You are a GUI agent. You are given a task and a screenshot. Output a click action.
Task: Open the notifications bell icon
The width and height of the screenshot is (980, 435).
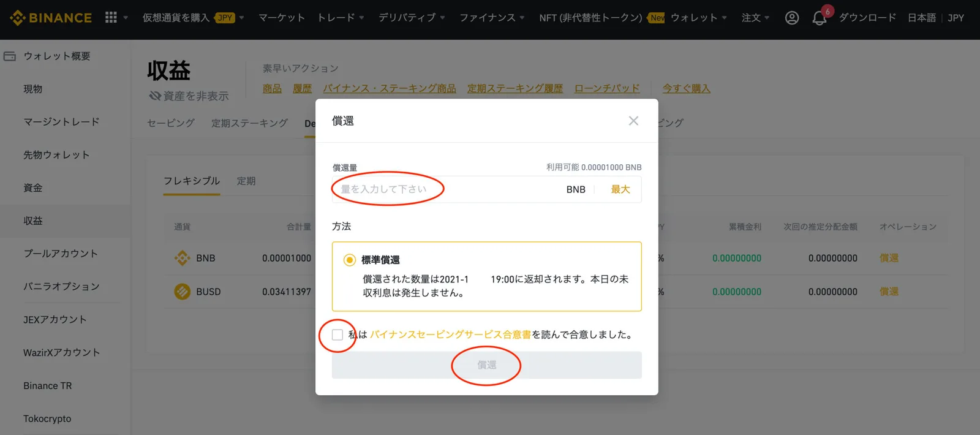pos(819,18)
